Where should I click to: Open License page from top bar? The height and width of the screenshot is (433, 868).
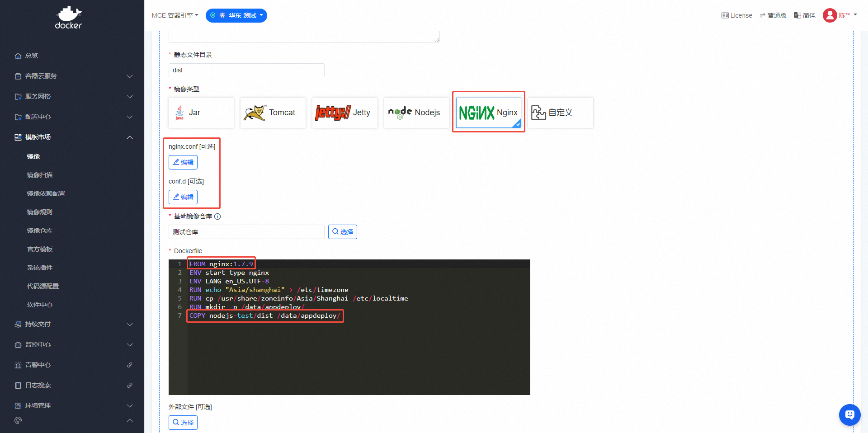736,15
